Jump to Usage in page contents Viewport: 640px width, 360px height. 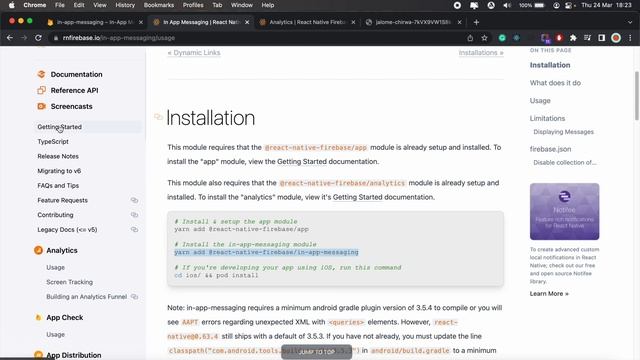(x=540, y=100)
